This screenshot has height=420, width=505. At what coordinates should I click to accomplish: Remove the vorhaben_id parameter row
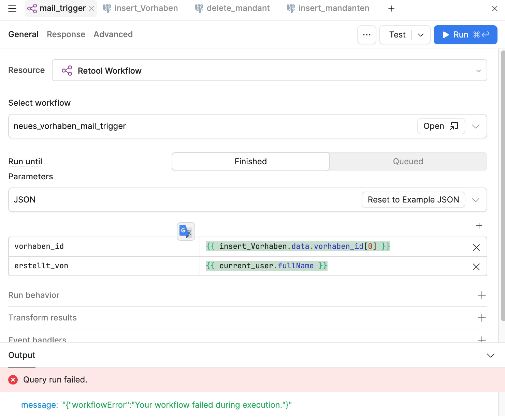(x=476, y=247)
